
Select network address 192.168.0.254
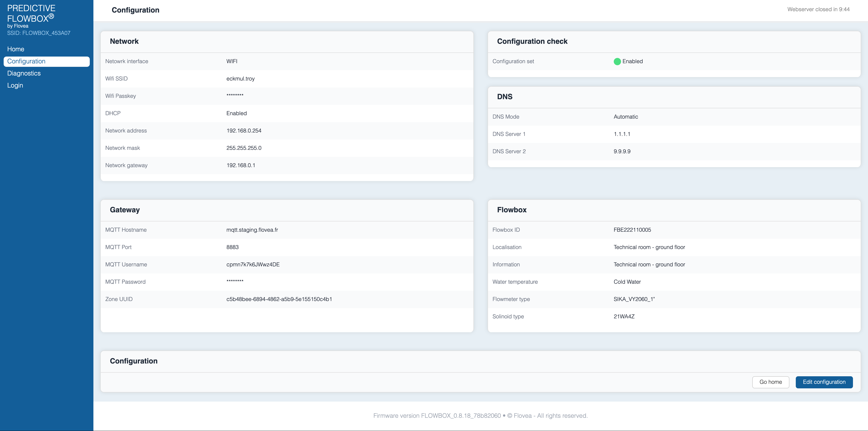tap(244, 130)
